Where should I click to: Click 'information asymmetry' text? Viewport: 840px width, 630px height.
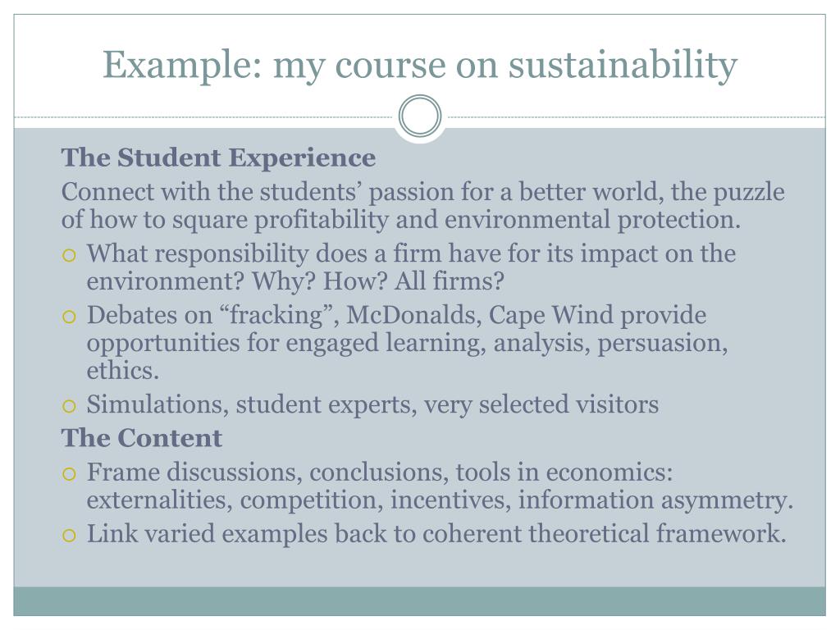655,501
